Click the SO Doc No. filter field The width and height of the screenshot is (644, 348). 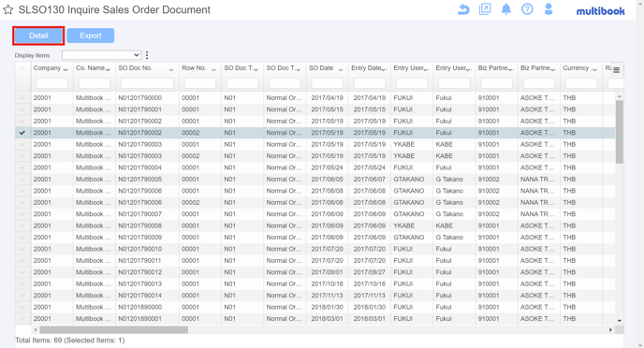tap(147, 83)
